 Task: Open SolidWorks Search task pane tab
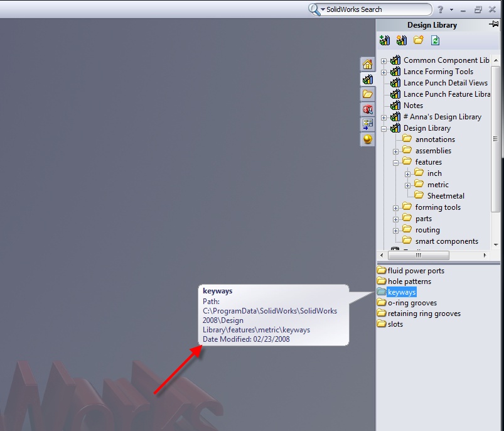368,109
